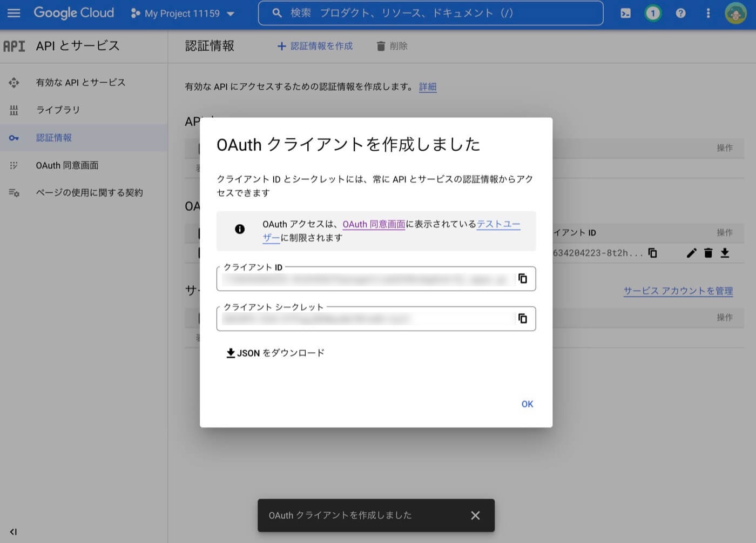Viewport: 756px width, 543px height.
Task: Open notifications via the bell badge icon
Action: point(652,13)
